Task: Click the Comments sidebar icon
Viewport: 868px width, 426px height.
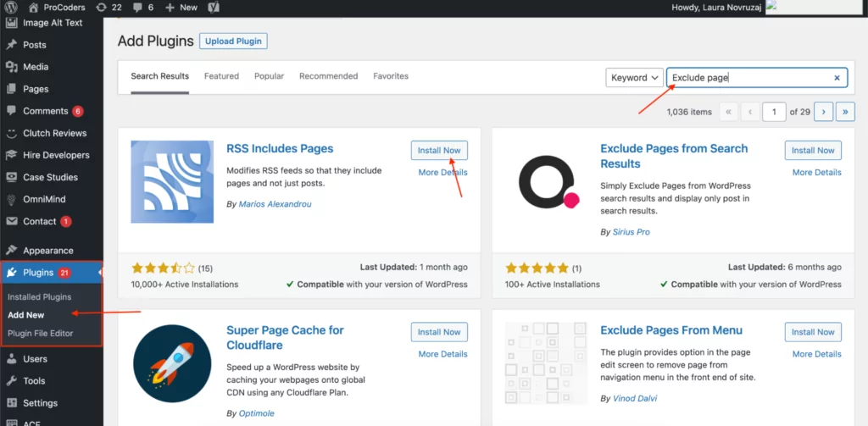Action: point(12,111)
